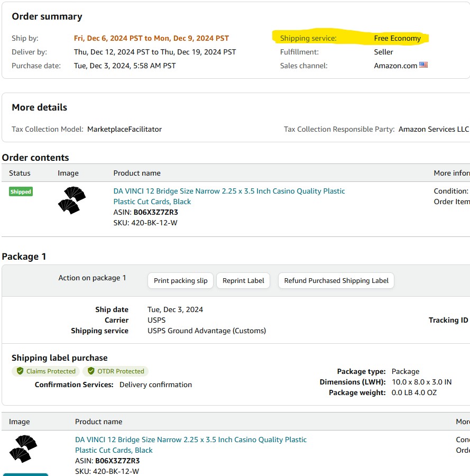Screen dimensions: 470x476
Task: Click the green Shipped status badge
Action: 21,191
